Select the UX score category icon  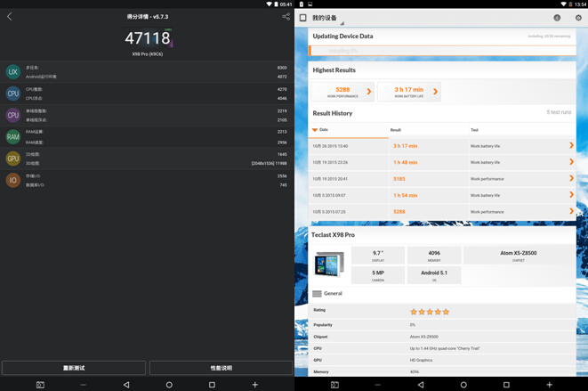[13, 72]
